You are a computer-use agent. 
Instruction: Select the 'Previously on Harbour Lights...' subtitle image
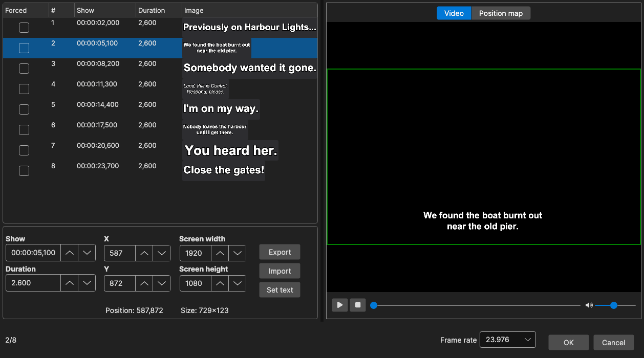[x=250, y=28]
